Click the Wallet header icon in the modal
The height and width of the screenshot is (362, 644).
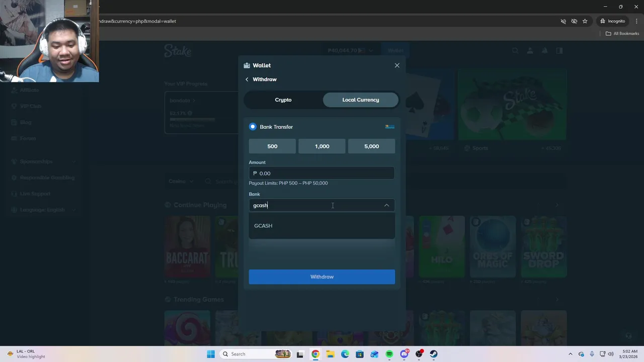pos(247,65)
